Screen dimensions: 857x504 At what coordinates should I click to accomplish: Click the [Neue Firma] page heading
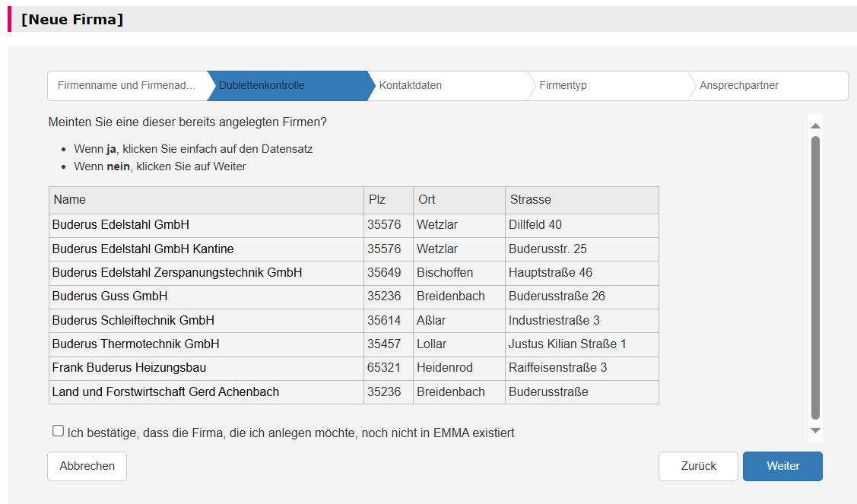[72, 20]
